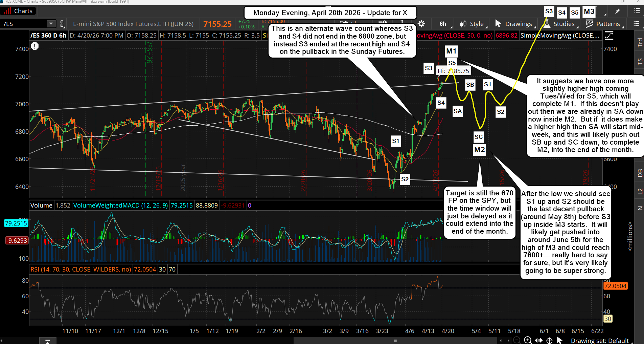
Task: Open the Drawing set: Default dropdown
Action: [x=600, y=340]
